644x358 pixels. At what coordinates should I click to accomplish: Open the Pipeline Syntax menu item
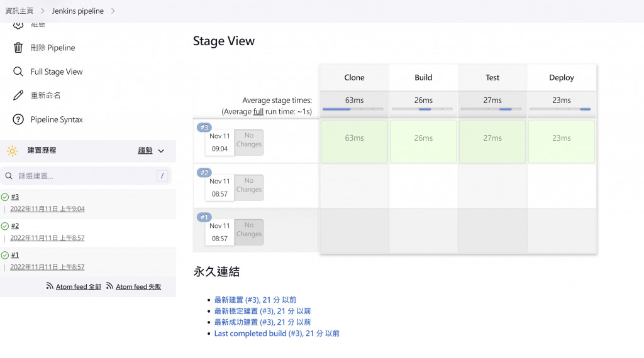pyautogui.click(x=57, y=119)
